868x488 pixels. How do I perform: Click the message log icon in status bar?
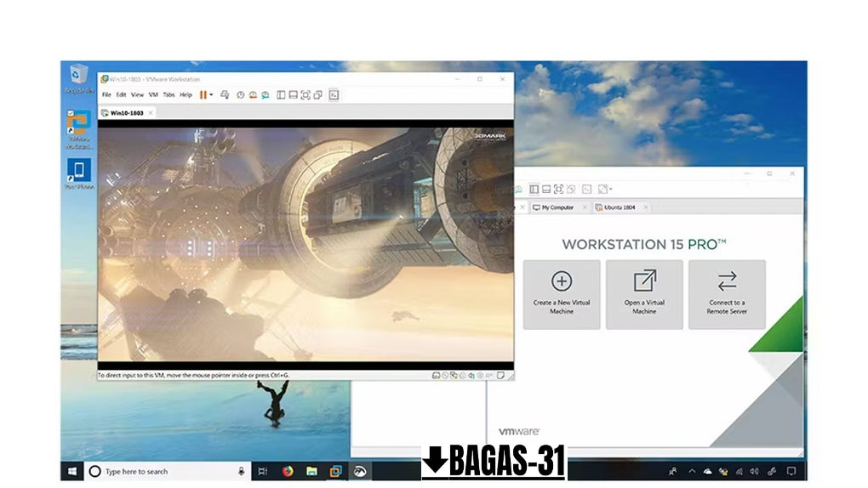(500, 375)
